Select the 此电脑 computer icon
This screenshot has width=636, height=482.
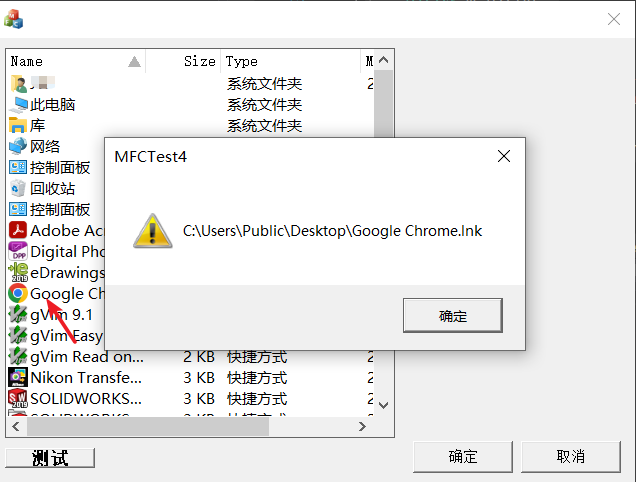[19, 105]
